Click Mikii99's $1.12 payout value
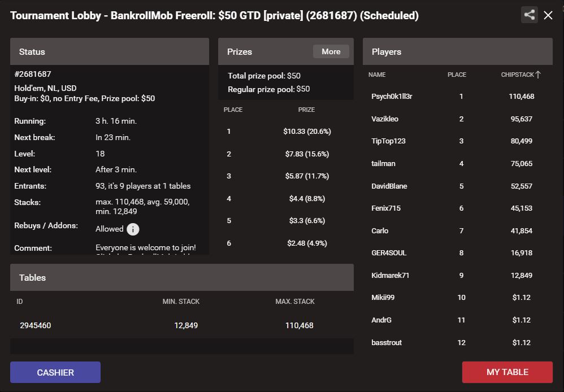The image size is (564, 392). 521,298
